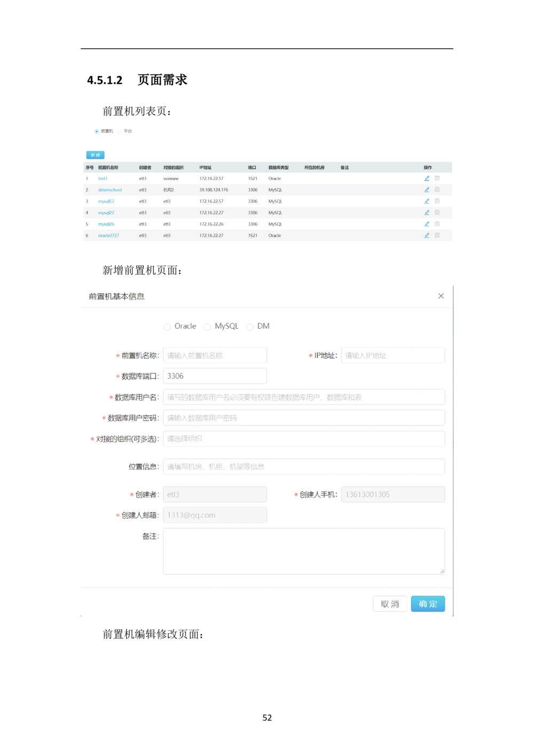Delete the mysql26 record
534x756 pixels.
[x=437, y=224]
